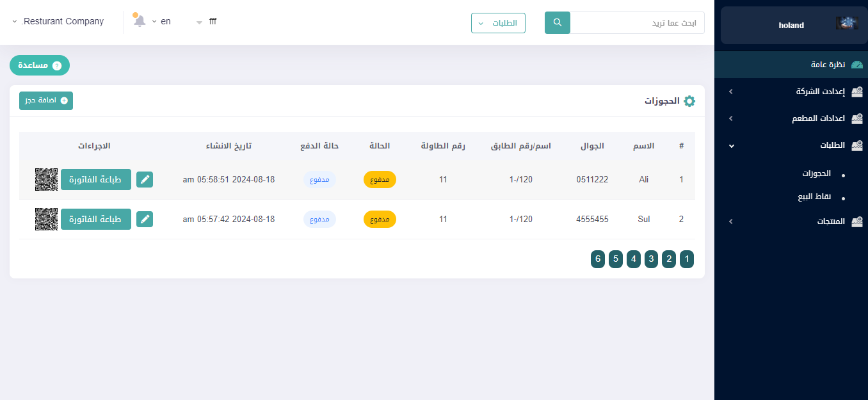
Task: Print invoice for Ali using طباعة الفاتورة
Action: (96, 180)
